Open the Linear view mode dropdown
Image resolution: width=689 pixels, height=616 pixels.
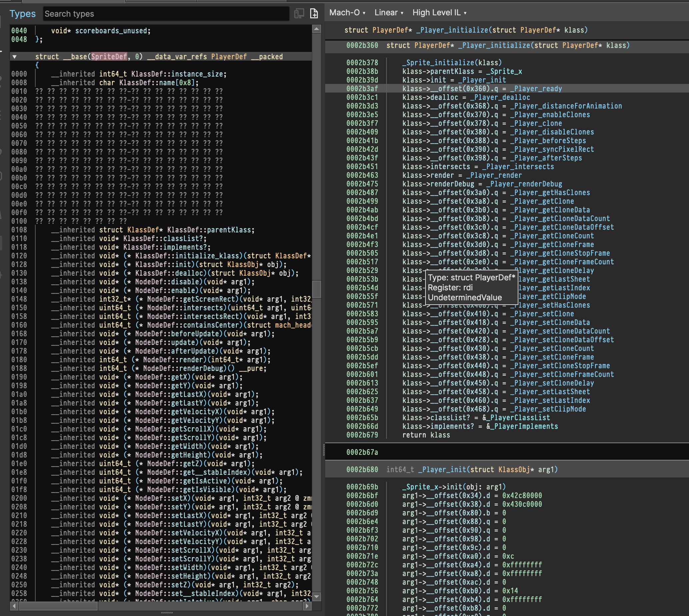tap(388, 12)
